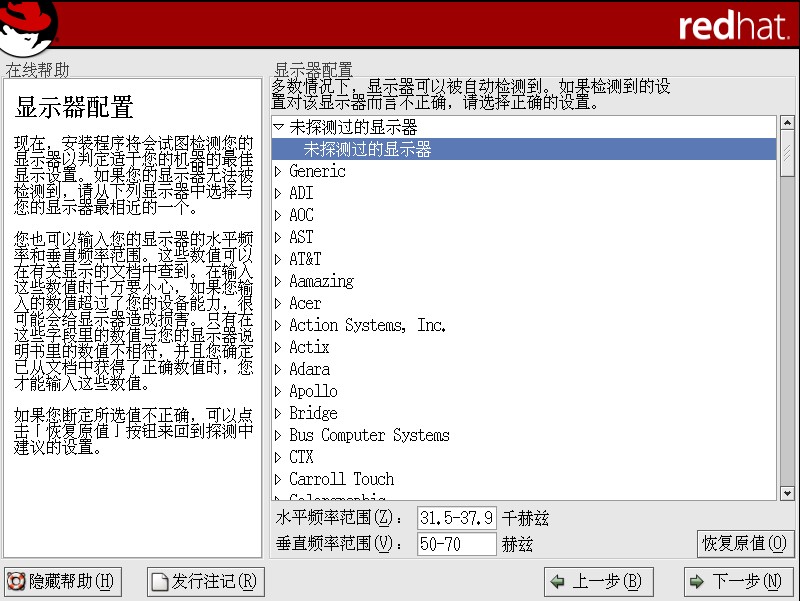
Task: Select the Aamazing row text
Action: [321, 281]
